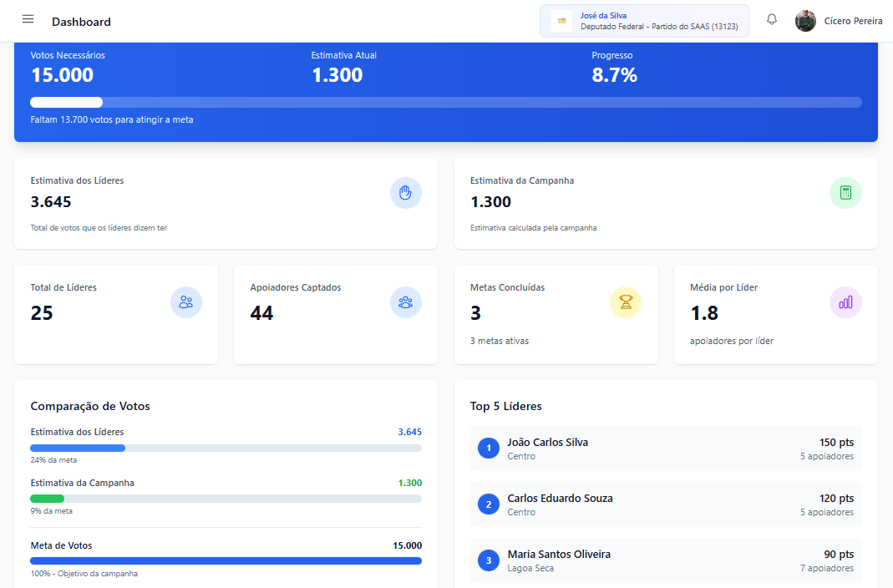Click the bar chart icon in Média por Líder
Screen dimensions: 893x588
[845, 302]
